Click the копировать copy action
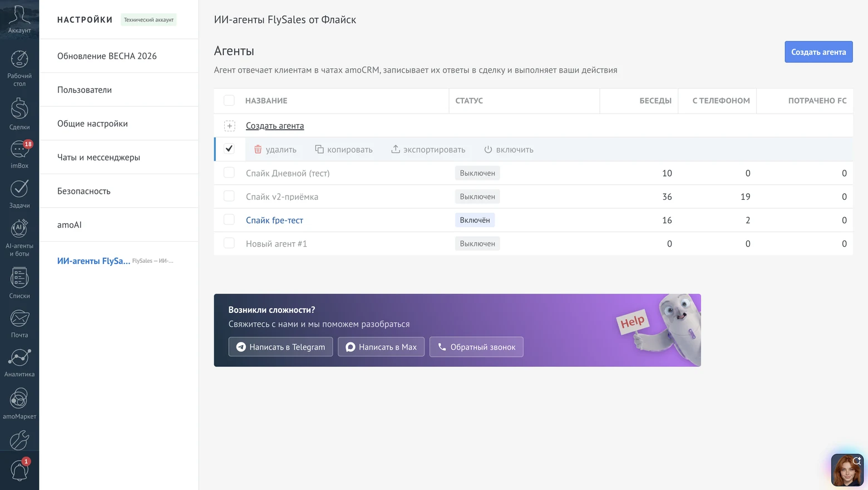 pyautogui.click(x=344, y=149)
